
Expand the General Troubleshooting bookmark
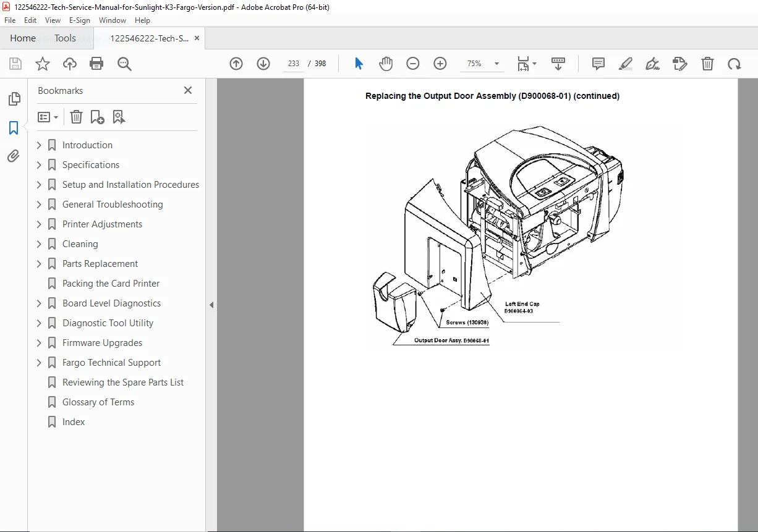coord(39,205)
